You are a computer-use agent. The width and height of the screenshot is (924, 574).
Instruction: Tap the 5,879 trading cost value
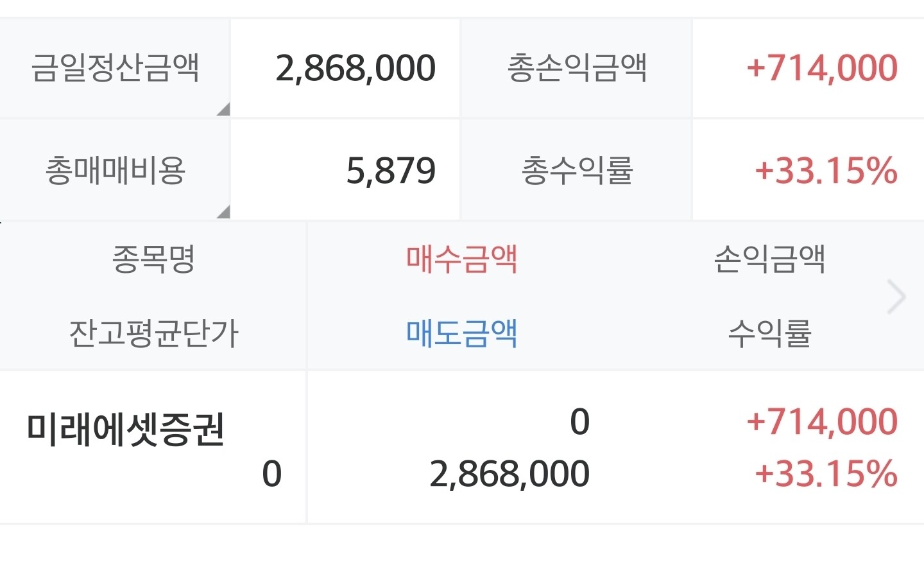(390, 171)
